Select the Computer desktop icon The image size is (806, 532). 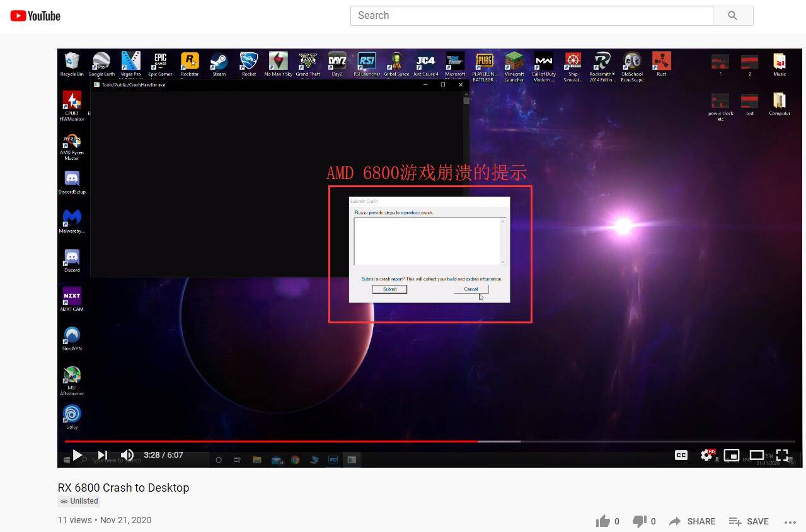780,104
